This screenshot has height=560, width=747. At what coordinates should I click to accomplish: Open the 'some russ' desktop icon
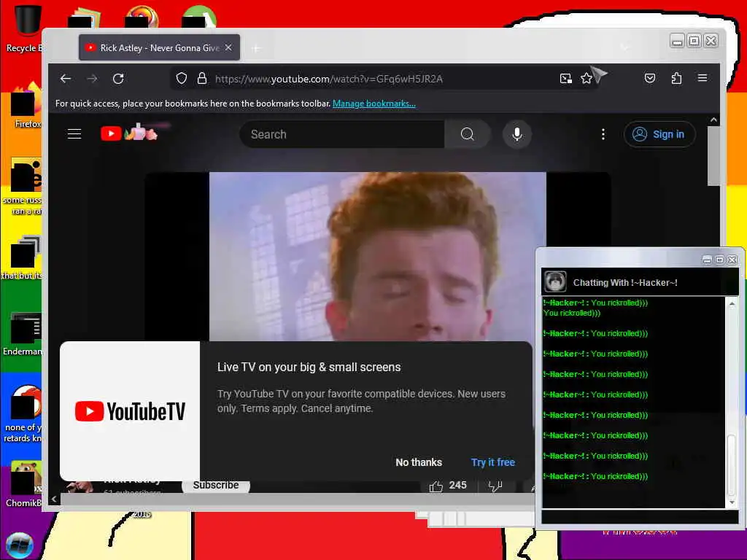[23, 186]
